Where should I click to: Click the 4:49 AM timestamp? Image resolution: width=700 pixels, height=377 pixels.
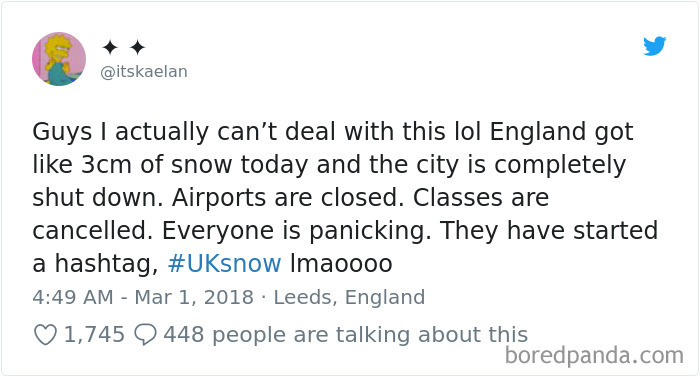(73, 297)
